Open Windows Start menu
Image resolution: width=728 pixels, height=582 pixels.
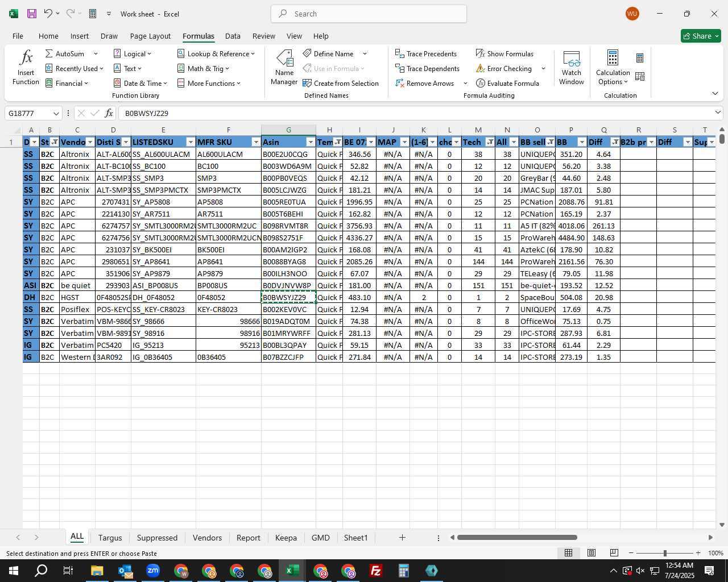click(13, 571)
